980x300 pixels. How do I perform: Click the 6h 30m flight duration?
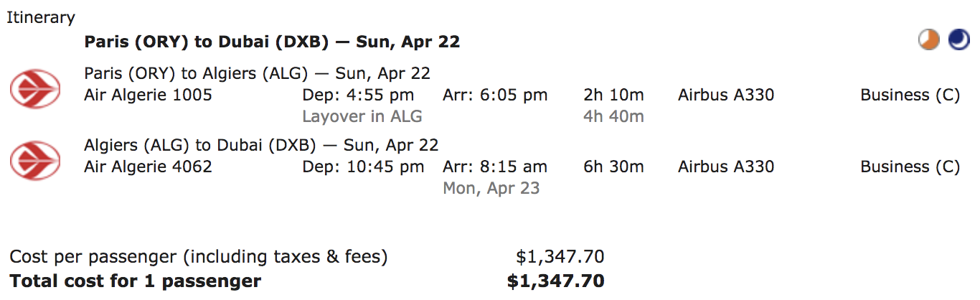point(613,167)
